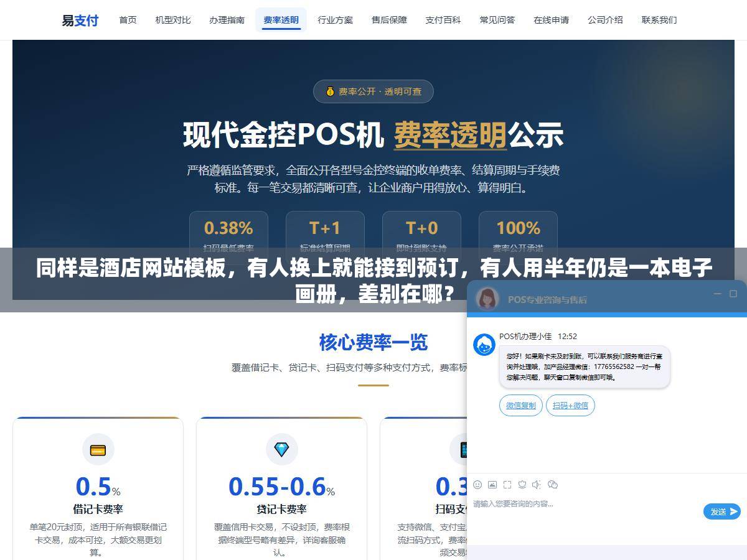This screenshot has height=560, width=747.
Task: Click the 100% 费率公开承诺 stat card
Action: coord(518,235)
